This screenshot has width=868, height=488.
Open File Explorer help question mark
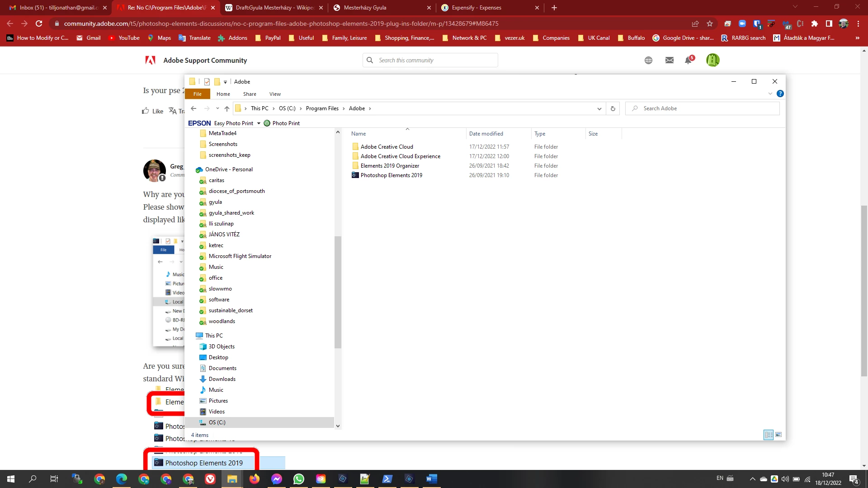pyautogui.click(x=780, y=94)
